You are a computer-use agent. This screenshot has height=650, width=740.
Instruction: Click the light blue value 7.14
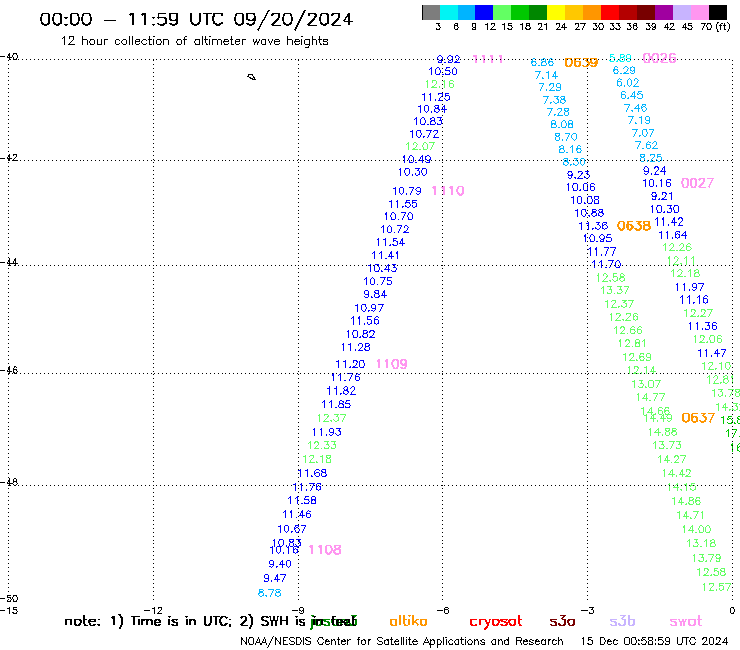click(546, 75)
